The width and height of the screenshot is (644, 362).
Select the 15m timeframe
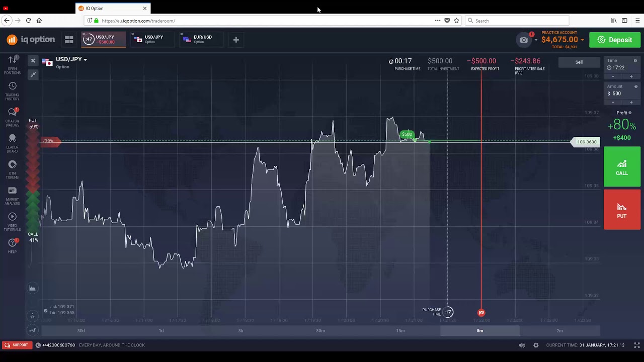click(400, 330)
